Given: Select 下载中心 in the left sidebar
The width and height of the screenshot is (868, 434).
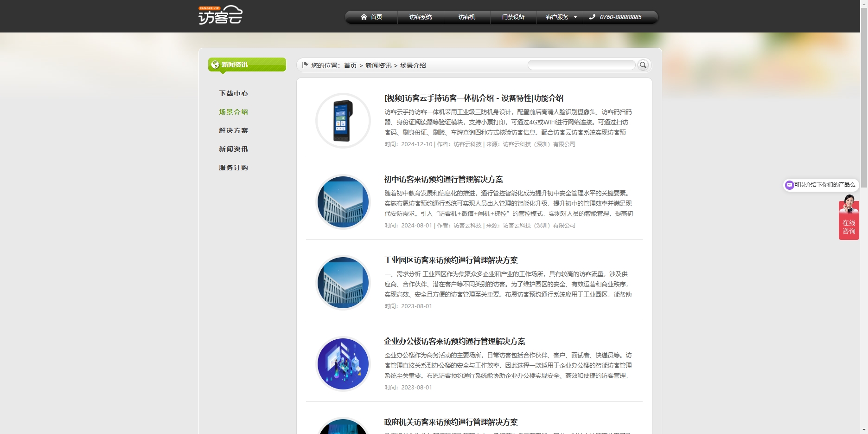Looking at the screenshot, I should (234, 93).
